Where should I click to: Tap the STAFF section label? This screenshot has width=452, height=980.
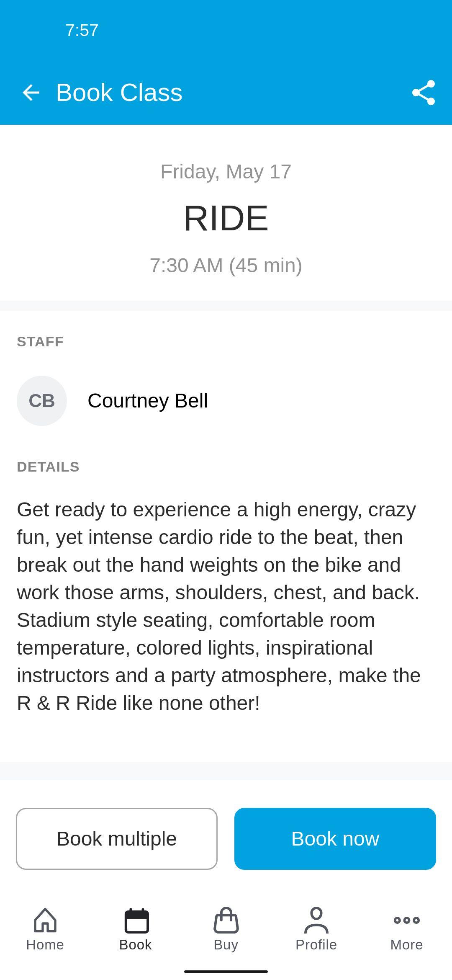coord(40,342)
